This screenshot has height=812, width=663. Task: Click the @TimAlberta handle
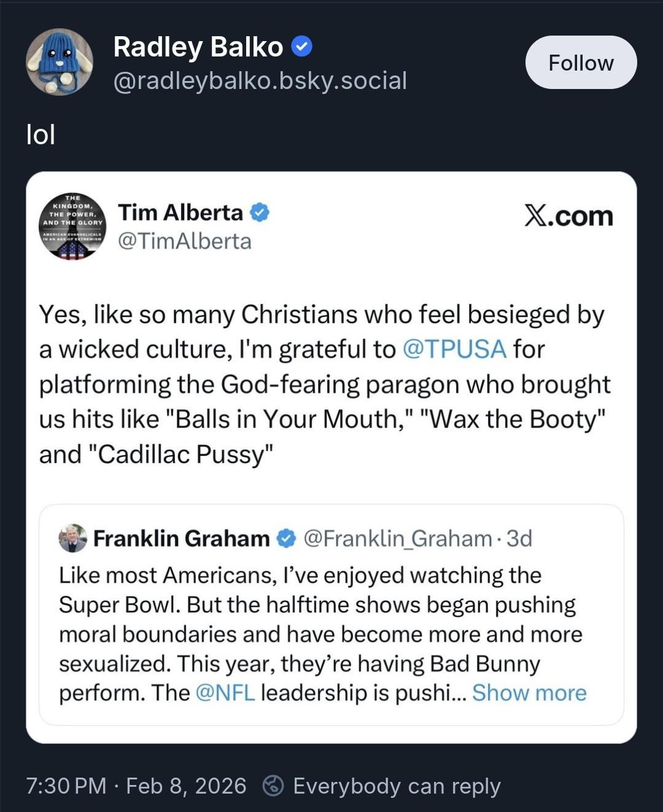point(185,241)
